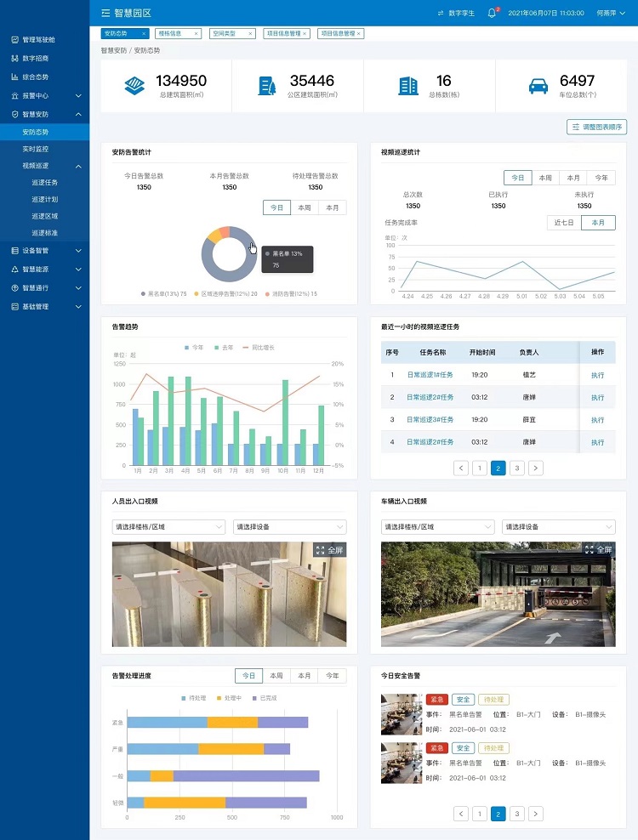Open 巡逻任务 in sidebar
Screen dimensions: 638x840
coord(44,183)
